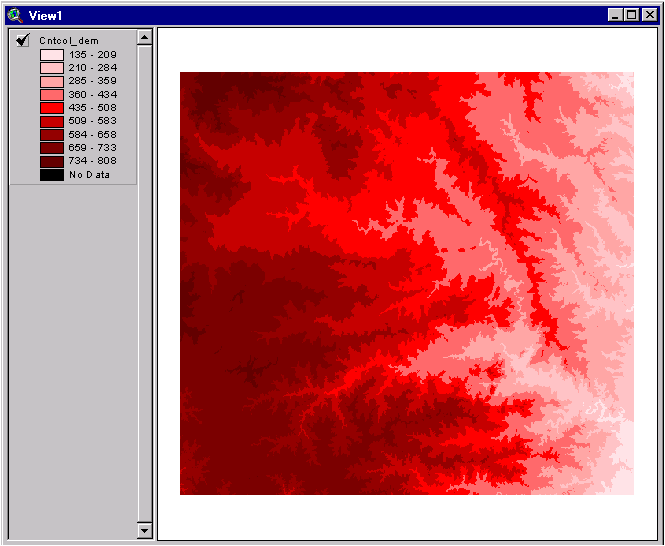665x546 pixels.
Task: Select the 734 - 808 darkest red swatch
Action: coord(51,160)
